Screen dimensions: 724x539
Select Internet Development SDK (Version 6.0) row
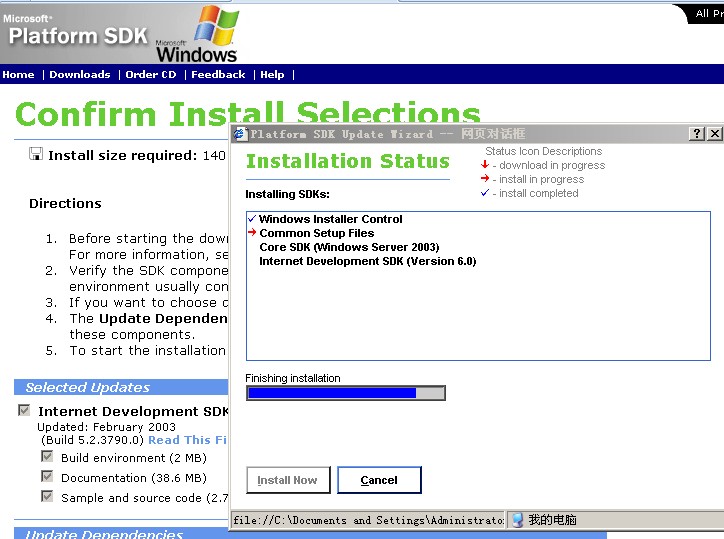pos(368,261)
